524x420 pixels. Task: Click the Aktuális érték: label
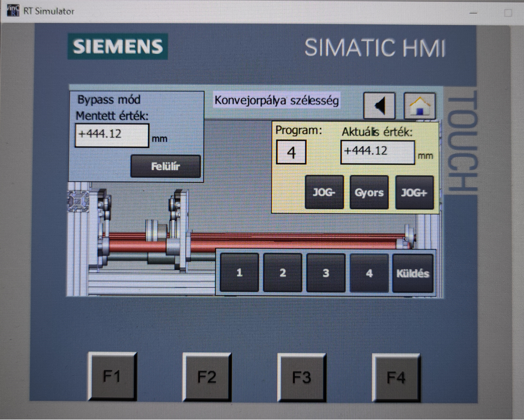[377, 132]
